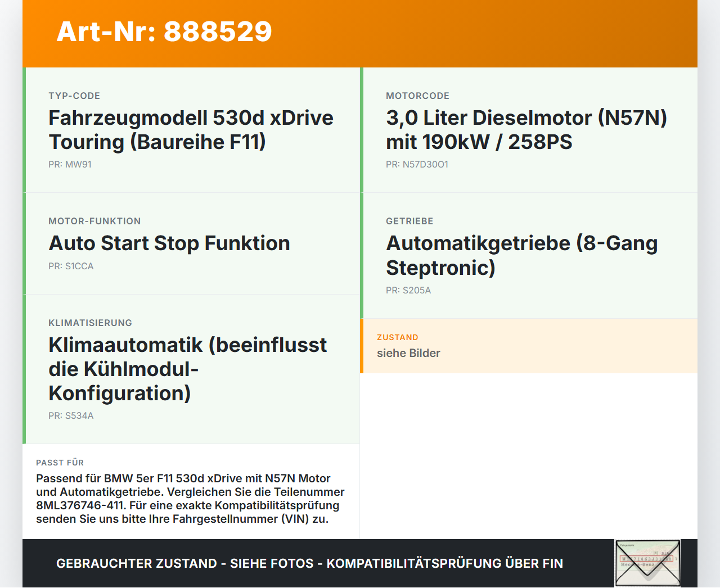Click the MOTORCODE label
This screenshot has width=720, height=588.
[418, 96]
